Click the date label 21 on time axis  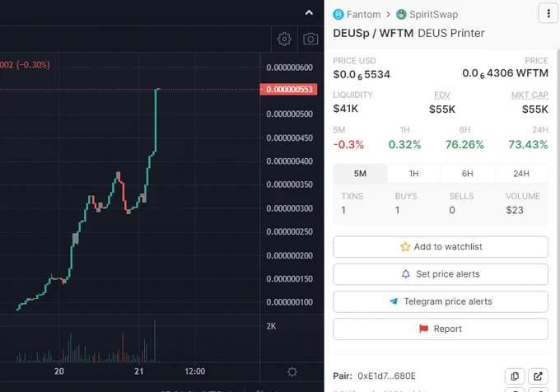[139, 371]
